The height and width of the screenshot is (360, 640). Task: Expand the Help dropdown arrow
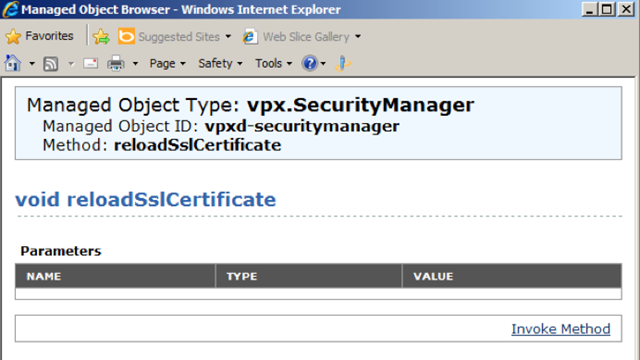[323, 64]
